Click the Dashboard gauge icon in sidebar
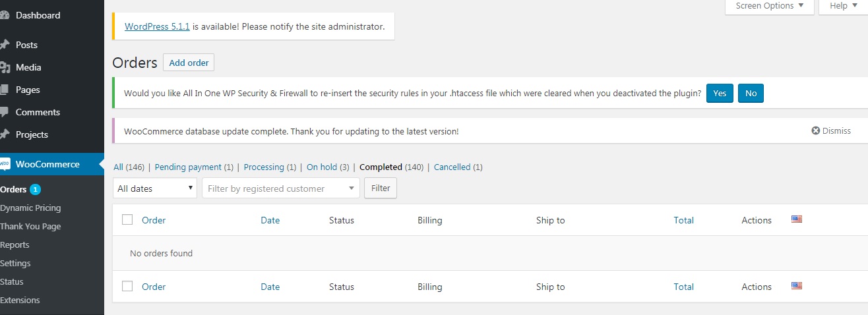This screenshot has width=868, height=315. [x=5, y=15]
